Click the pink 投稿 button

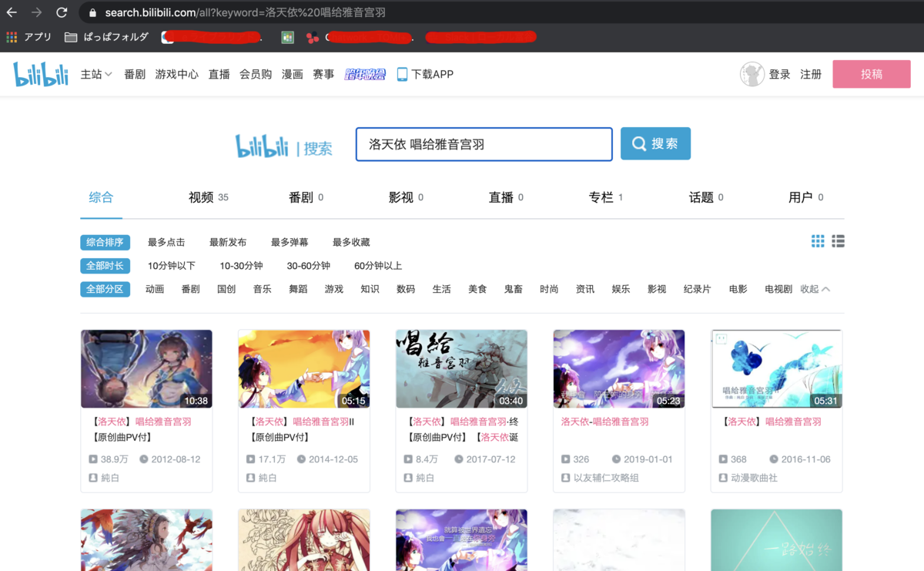point(871,73)
